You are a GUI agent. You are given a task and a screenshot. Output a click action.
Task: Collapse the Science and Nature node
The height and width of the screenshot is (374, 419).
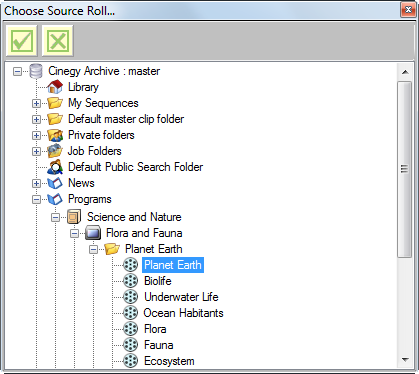[55, 217]
